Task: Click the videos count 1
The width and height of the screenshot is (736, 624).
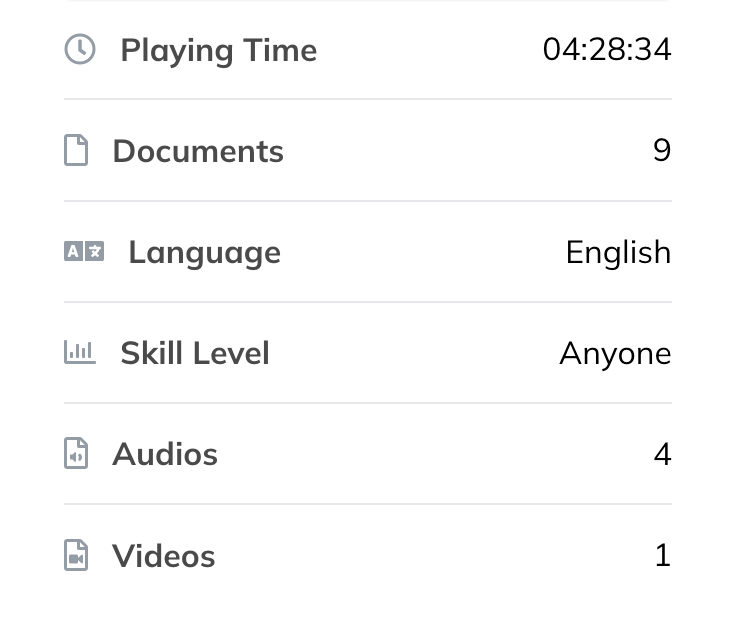Action: tap(662, 555)
